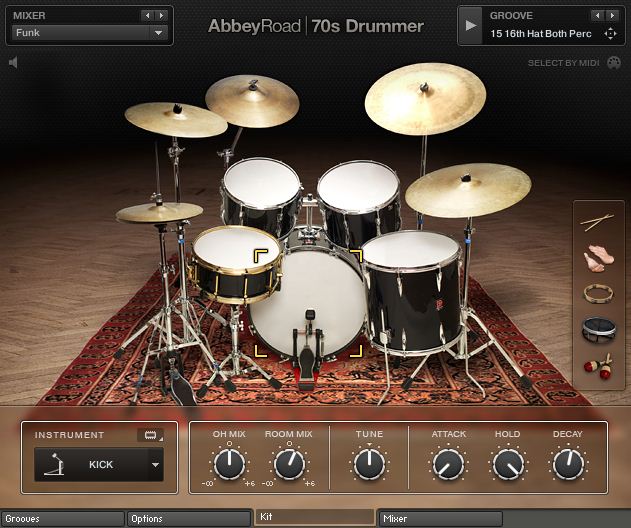Switch to the Grooves tab
Screen dimensions: 631x528
(x=62, y=519)
